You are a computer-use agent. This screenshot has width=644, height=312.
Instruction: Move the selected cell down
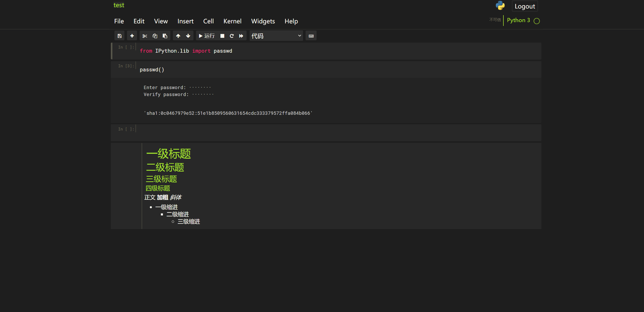188,36
